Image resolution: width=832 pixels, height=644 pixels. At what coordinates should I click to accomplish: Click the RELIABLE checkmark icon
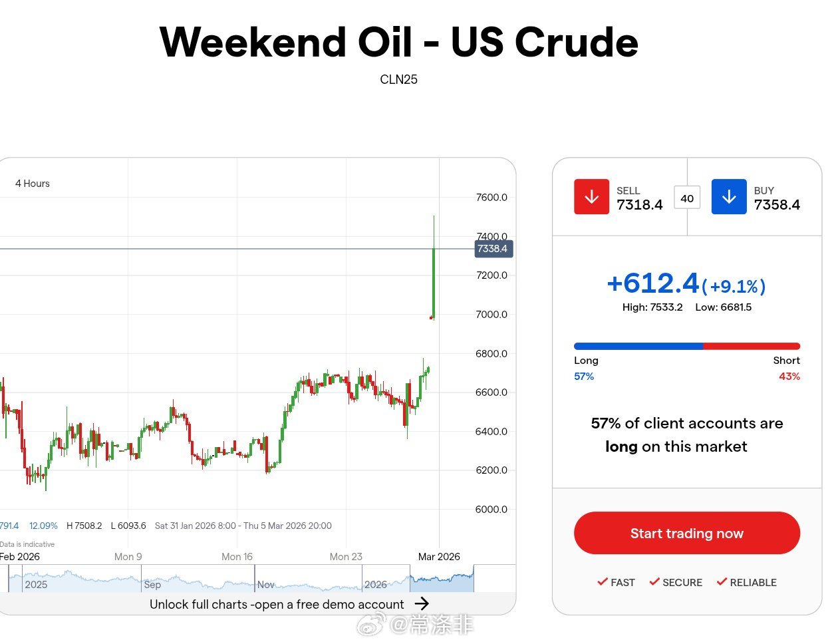click(x=722, y=582)
